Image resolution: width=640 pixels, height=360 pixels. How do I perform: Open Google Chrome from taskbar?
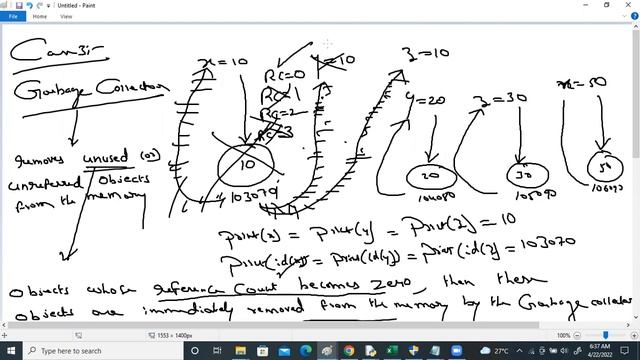349,351
